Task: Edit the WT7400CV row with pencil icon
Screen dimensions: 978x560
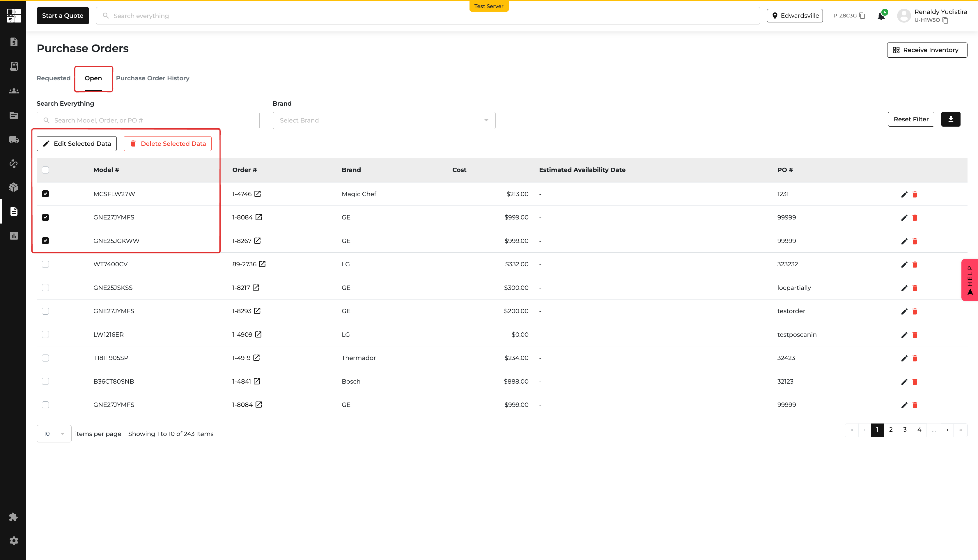Action: click(904, 265)
